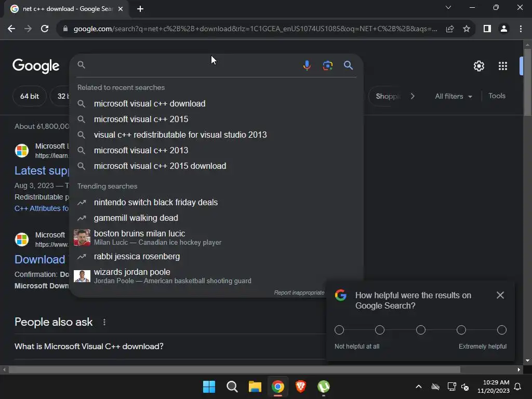The height and width of the screenshot is (399, 532).
Task: Show more filter chips with right chevron
Action: 412,96
